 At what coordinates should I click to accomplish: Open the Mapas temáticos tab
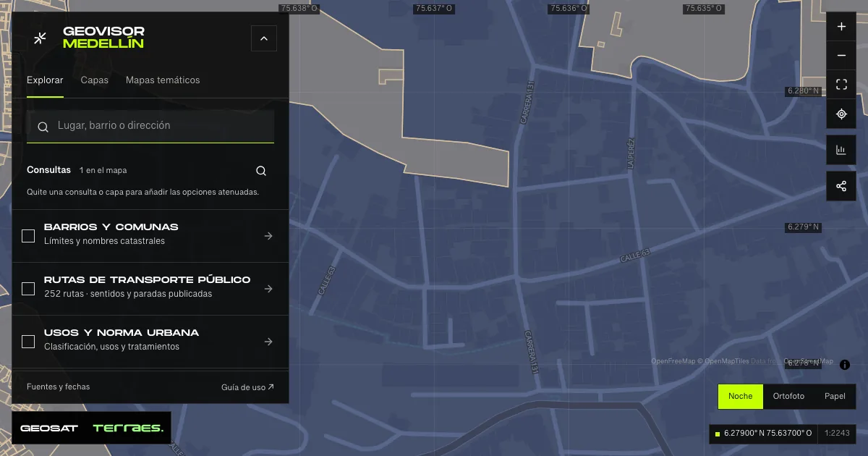click(x=163, y=80)
